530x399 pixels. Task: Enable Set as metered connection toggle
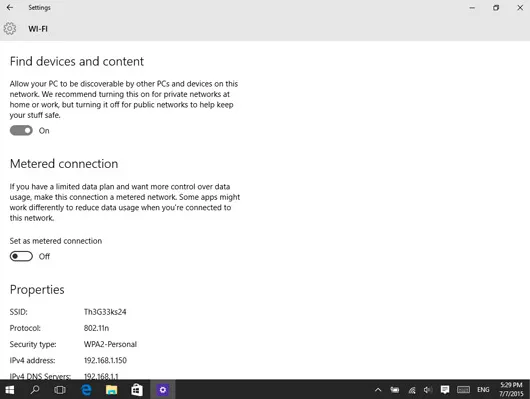pyautogui.click(x=21, y=256)
